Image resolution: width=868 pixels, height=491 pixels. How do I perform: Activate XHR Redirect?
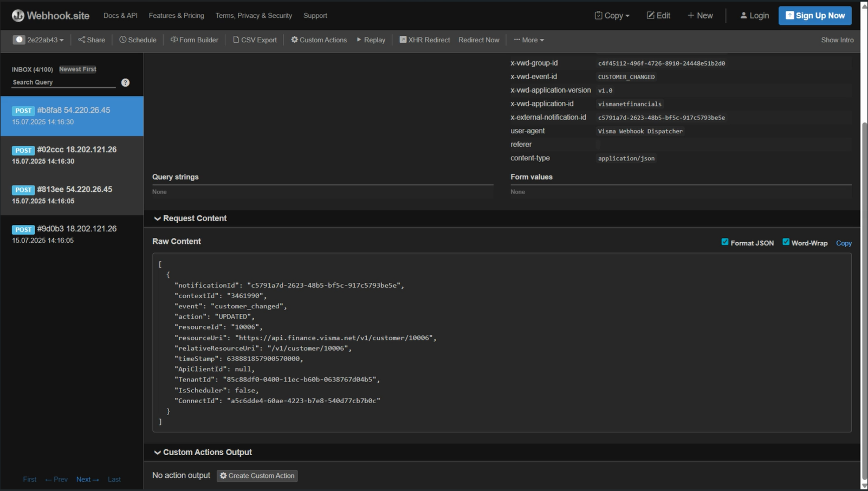click(425, 40)
